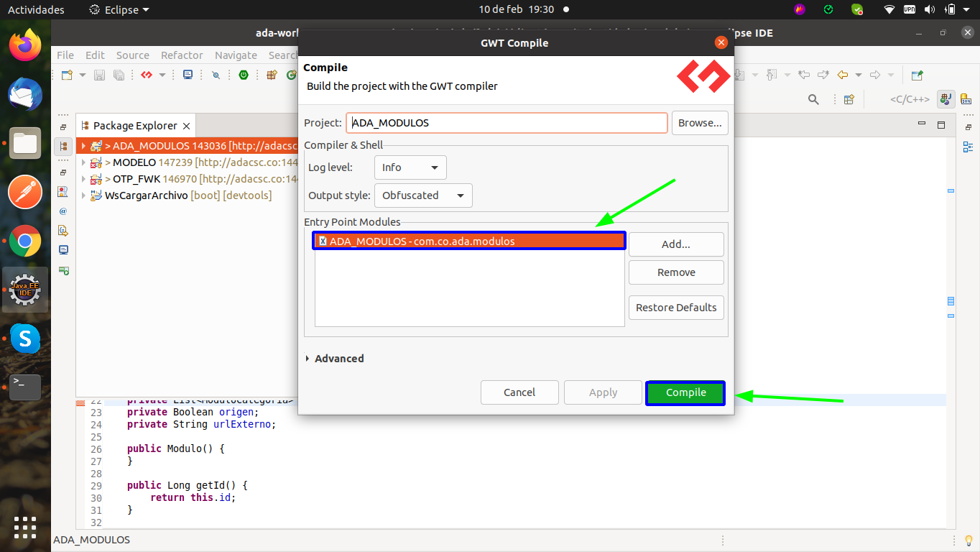Open the File menu
This screenshot has width=980, height=552.
pos(65,55)
